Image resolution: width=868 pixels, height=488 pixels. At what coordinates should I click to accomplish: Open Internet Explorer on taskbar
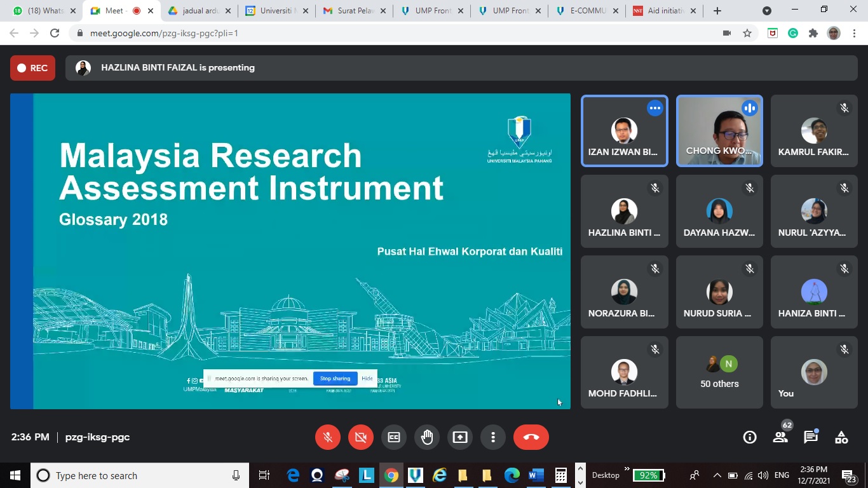(440, 475)
